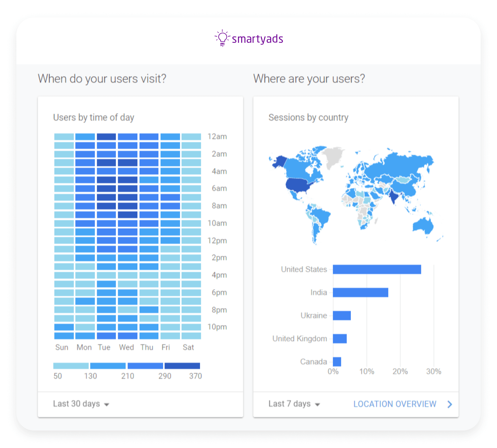Open the Last 30 days dropdown
The image size is (497, 448).
point(81,404)
